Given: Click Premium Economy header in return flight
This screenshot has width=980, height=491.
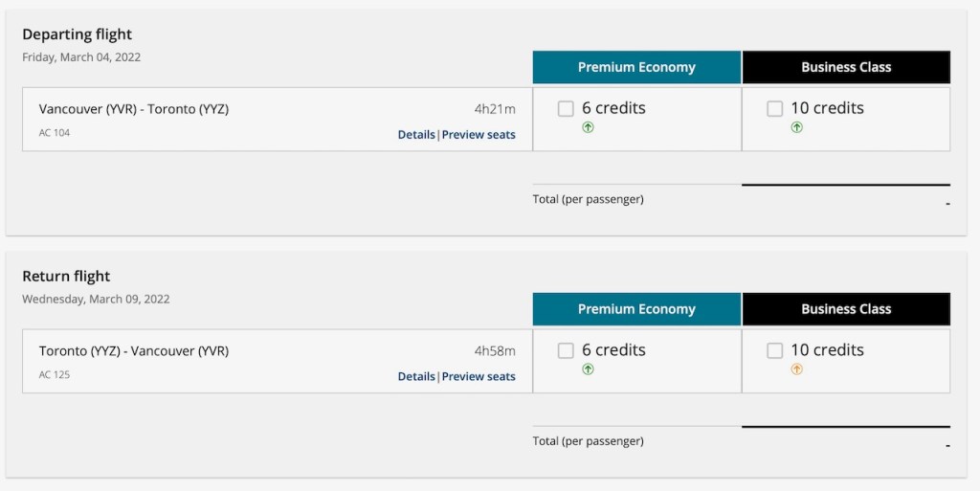Looking at the screenshot, I should pos(636,310).
